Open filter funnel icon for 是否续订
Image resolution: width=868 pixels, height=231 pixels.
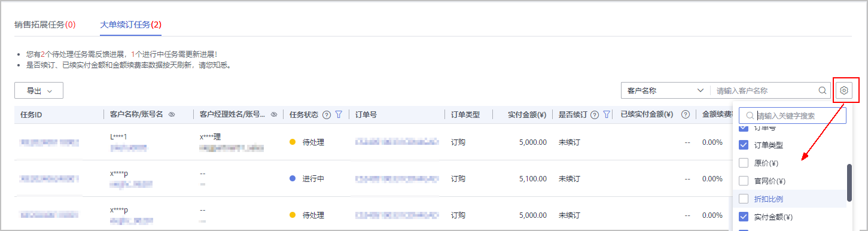607,114
